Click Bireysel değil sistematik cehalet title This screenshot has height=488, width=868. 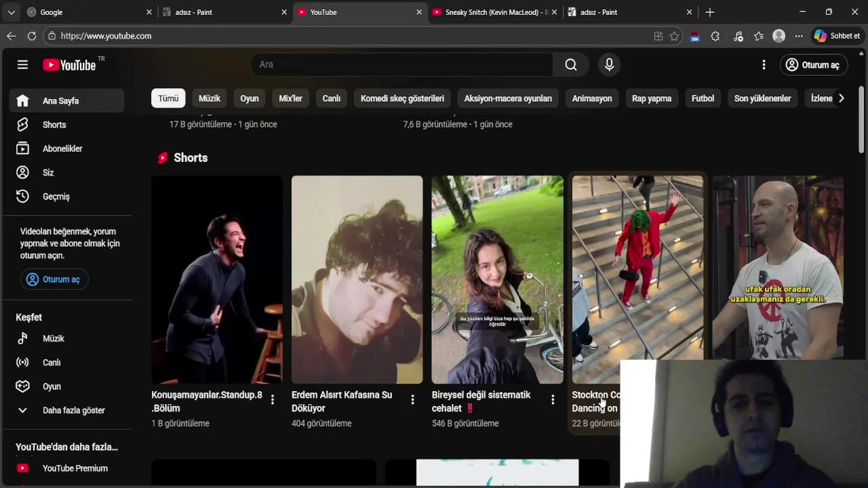pyautogui.click(x=481, y=401)
